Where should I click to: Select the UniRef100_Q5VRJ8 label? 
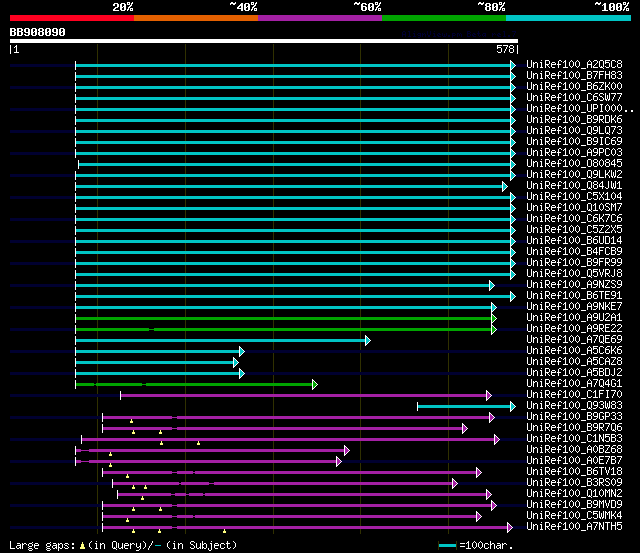click(574, 274)
